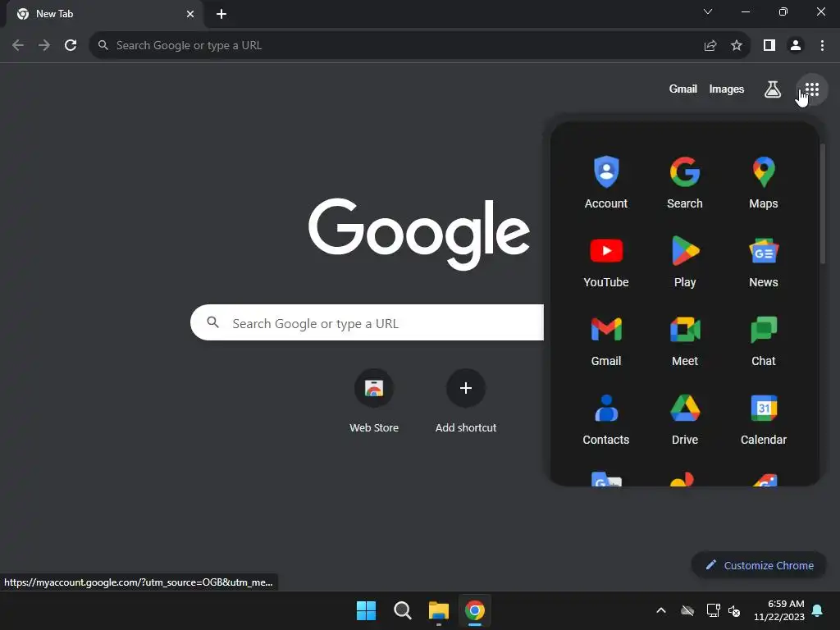The height and width of the screenshot is (630, 840).
Task: Open File Explorer from taskbar
Action: point(438,610)
